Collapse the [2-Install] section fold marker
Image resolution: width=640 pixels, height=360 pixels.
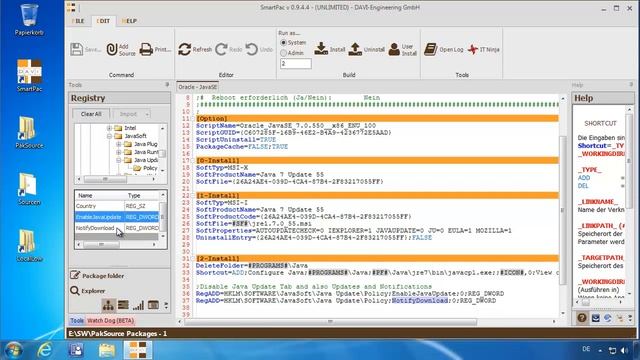pyautogui.click(x=193, y=258)
